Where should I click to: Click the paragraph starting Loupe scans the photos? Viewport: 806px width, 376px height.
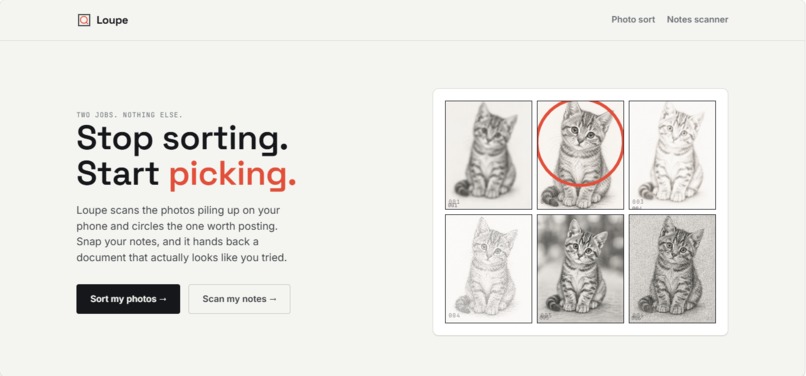point(181,234)
